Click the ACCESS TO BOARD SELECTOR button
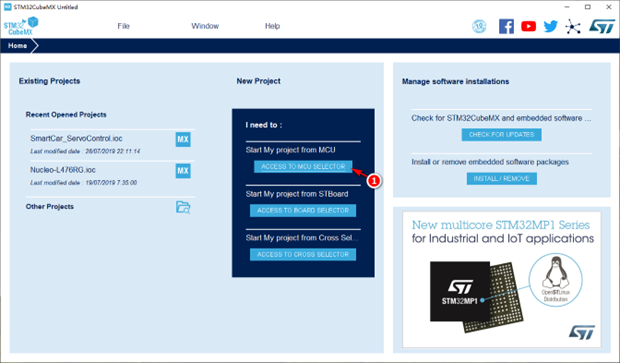 [303, 210]
